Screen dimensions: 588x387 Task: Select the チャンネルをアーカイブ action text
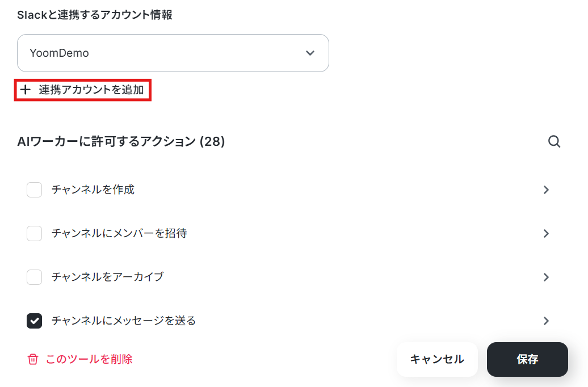[x=108, y=277]
